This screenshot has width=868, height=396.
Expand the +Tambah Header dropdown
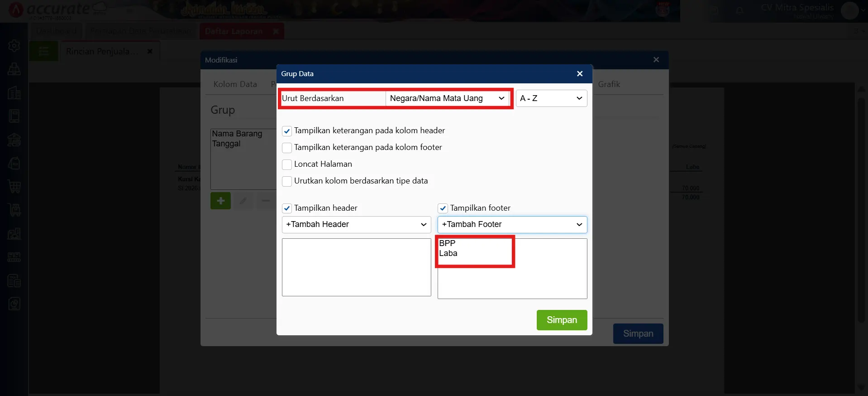[x=356, y=225]
